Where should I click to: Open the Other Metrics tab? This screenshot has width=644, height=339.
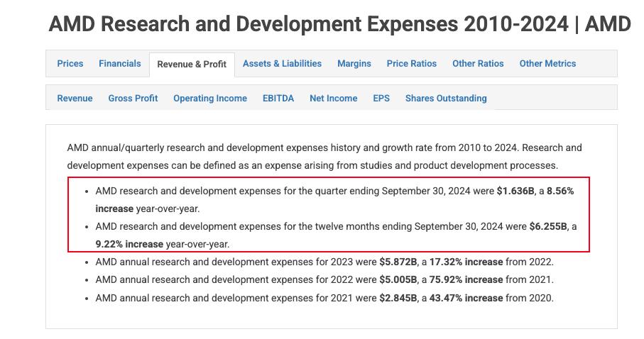click(x=547, y=64)
